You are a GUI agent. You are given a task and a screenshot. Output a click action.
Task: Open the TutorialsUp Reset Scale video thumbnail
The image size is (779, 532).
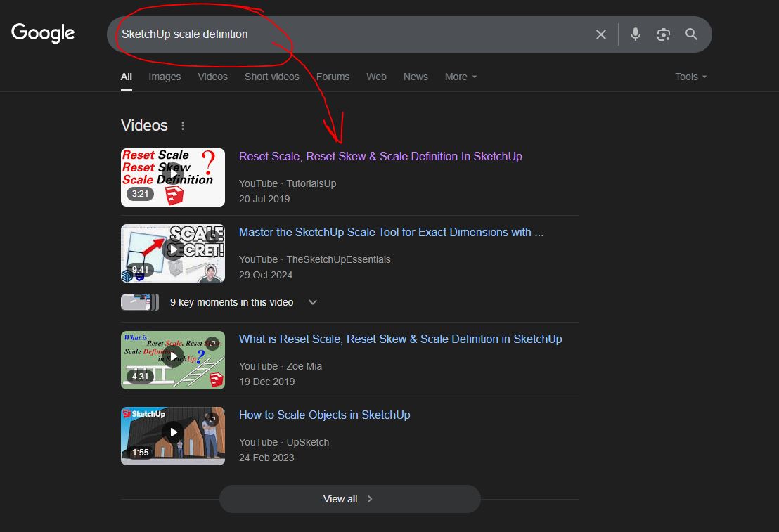pos(173,177)
